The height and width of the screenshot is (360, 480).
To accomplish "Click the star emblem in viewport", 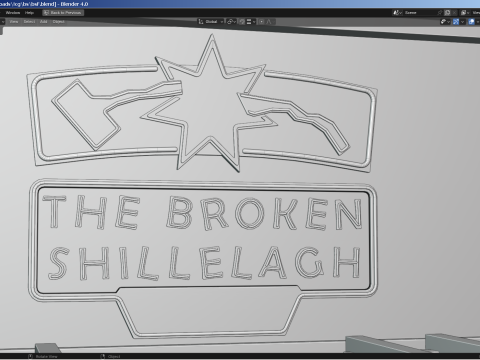I will click(x=208, y=103).
